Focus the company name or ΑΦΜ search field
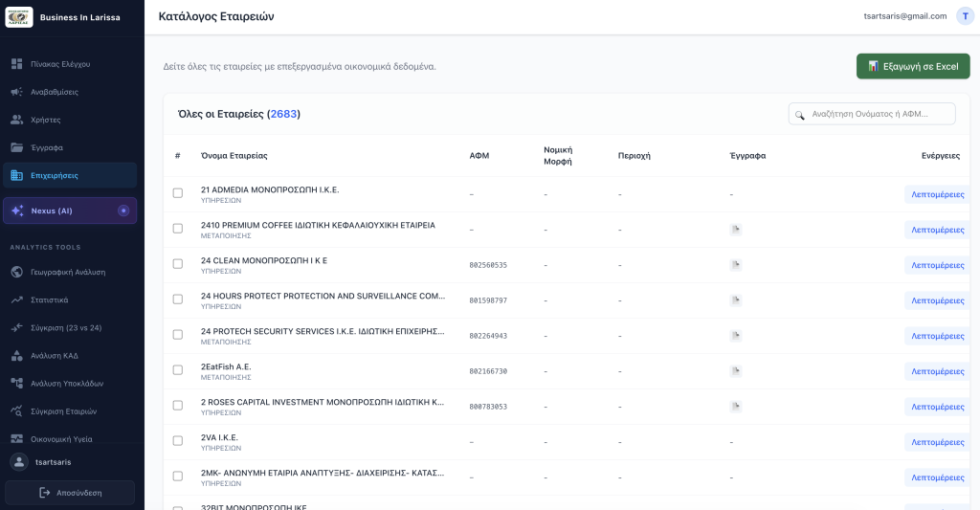The height and width of the screenshot is (510, 980). click(x=872, y=114)
